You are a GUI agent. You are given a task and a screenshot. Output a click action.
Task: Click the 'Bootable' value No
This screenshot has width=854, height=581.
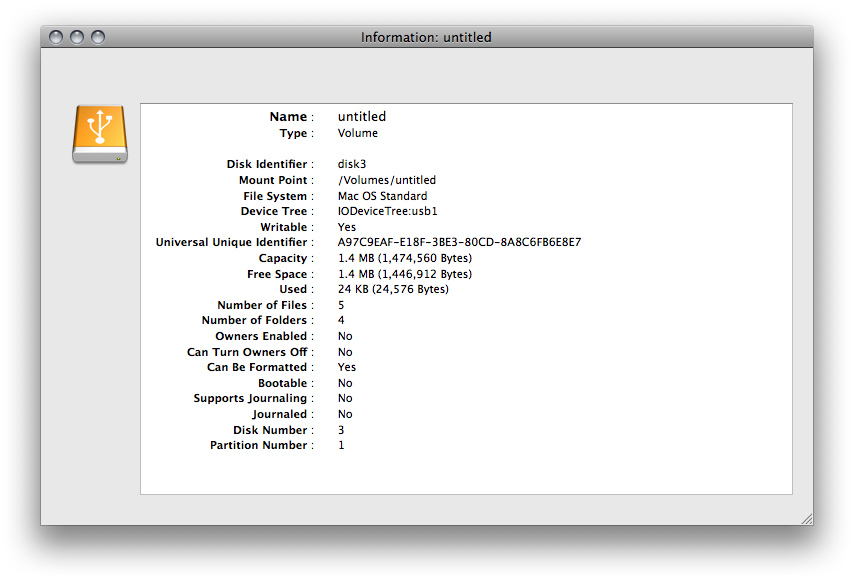pyautogui.click(x=345, y=383)
